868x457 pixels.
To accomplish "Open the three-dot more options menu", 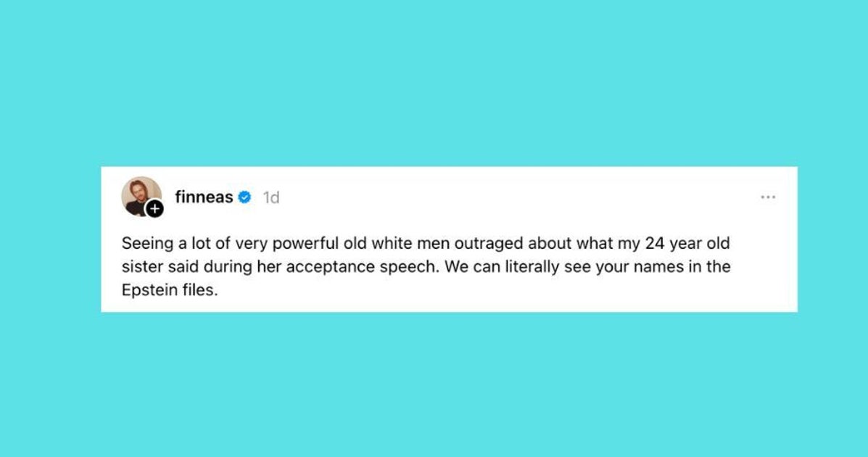I will [768, 197].
